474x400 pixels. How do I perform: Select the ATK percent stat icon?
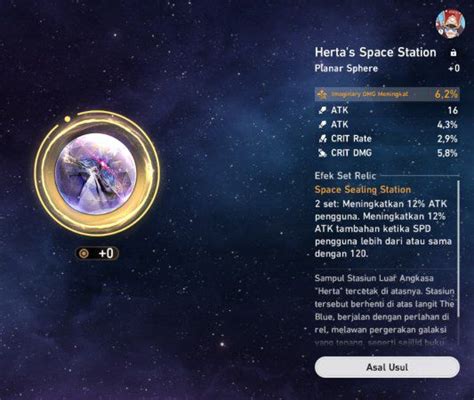(x=322, y=125)
